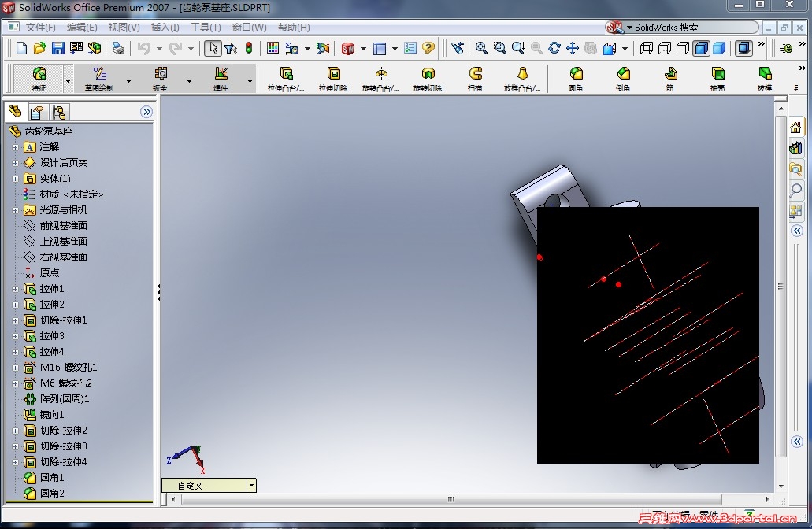Save the part with the Save icon

point(58,48)
